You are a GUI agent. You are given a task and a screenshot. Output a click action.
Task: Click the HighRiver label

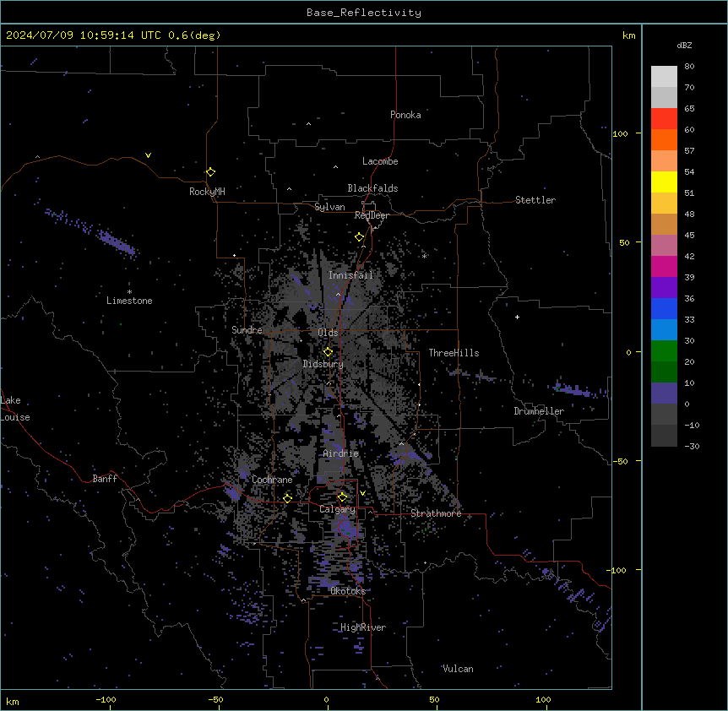tap(362, 627)
